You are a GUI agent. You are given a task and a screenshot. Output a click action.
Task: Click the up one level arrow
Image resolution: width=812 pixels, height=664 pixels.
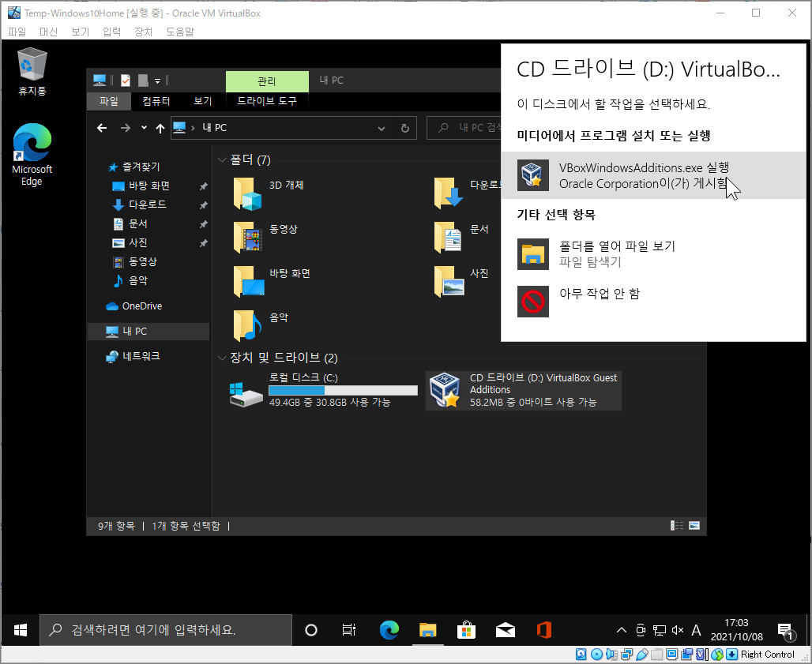pyautogui.click(x=160, y=128)
